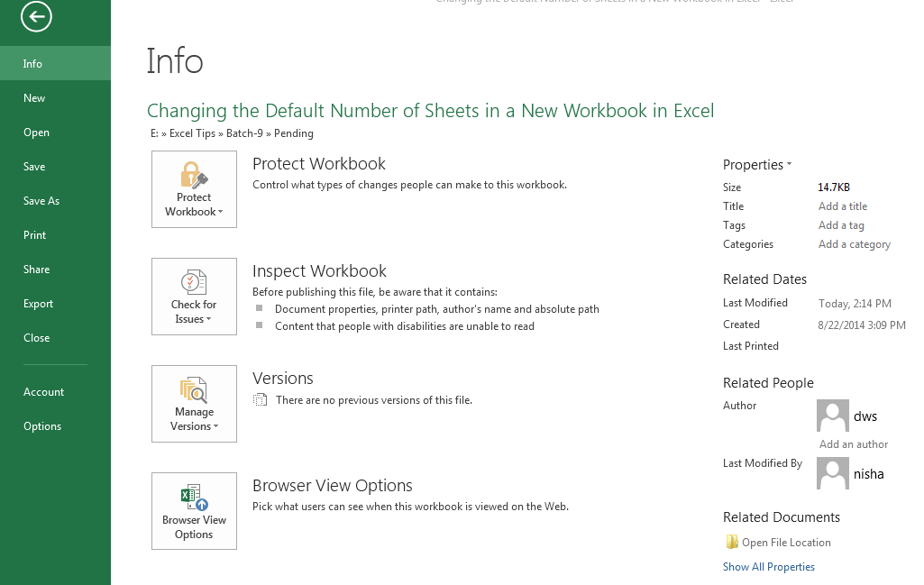Click the Last Modified value Today, 2:14 PM
Viewport: 924px width, 585px height.
pos(855,304)
